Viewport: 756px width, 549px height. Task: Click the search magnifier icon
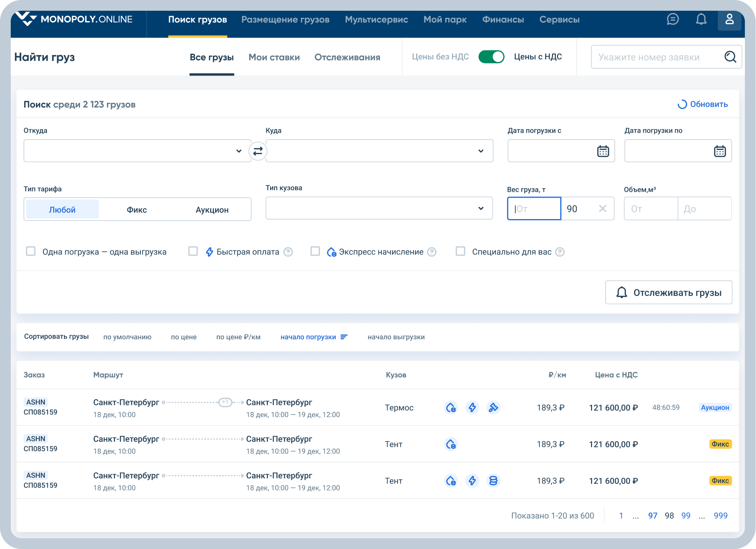(x=730, y=57)
